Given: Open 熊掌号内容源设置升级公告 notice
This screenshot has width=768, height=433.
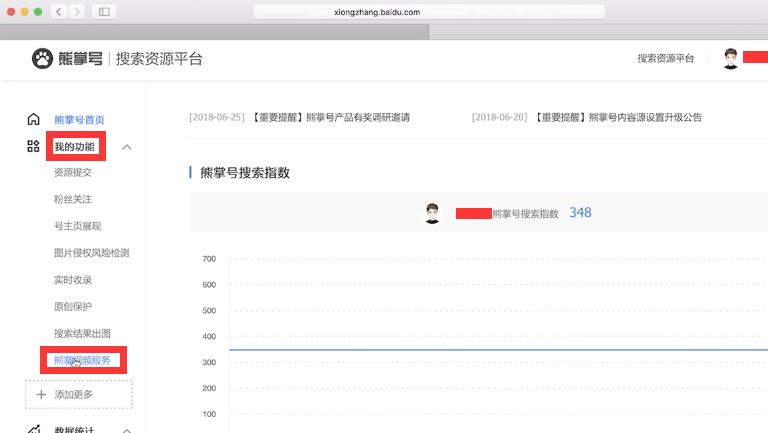Looking at the screenshot, I should 618,118.
